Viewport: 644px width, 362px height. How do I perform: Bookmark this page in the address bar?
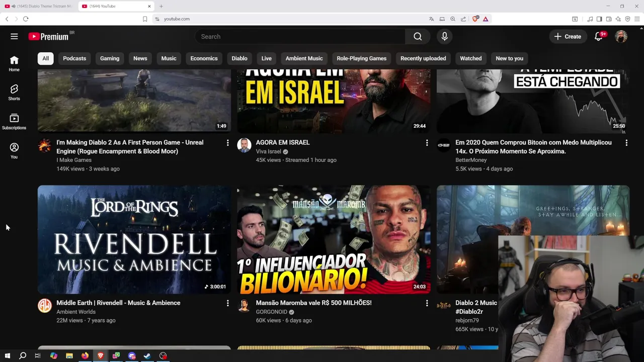[145, 19]
